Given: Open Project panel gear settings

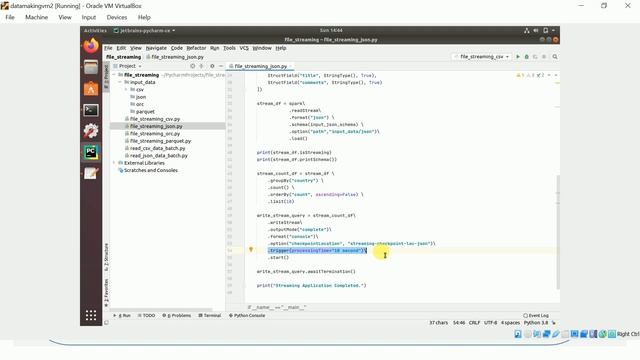Looking at the screenshot, I should (x=212, y=66).
